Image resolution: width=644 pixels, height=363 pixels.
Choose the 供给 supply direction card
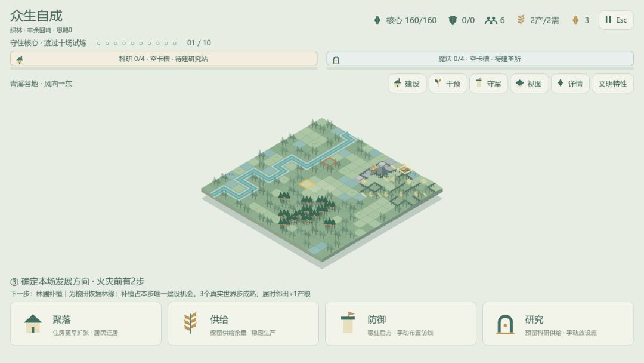tap(243, 324)
